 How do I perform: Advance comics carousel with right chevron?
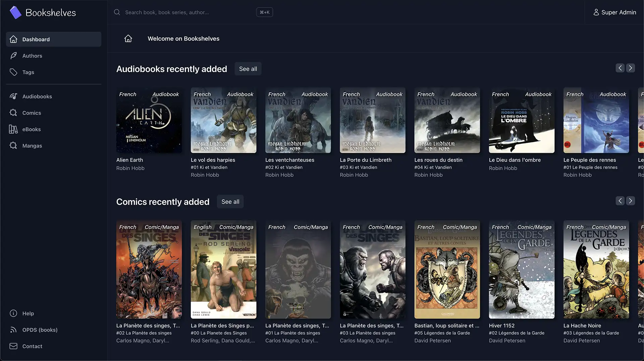(631, 201)
